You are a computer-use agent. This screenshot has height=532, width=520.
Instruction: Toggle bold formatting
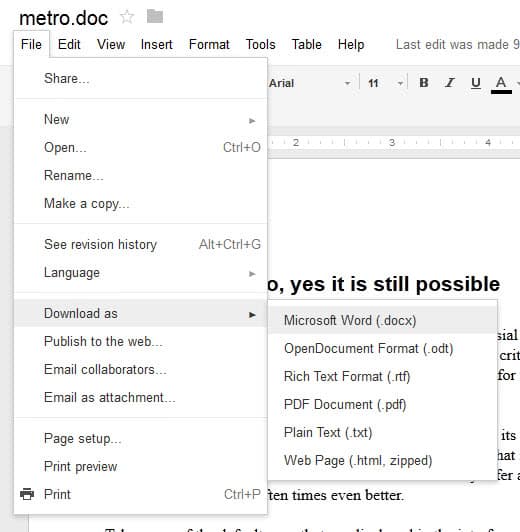[424, 82]
